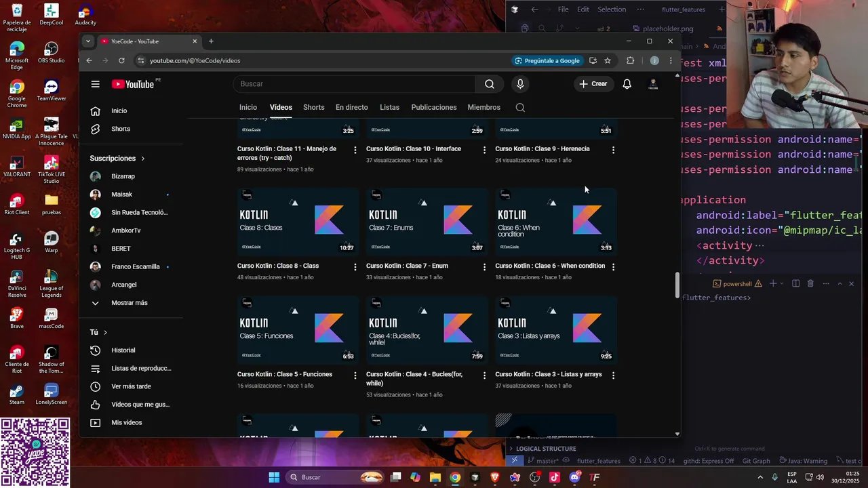The image size is (868, 488).
Task: Split the terminal in the code editor
Action: (x=796, y=283)
